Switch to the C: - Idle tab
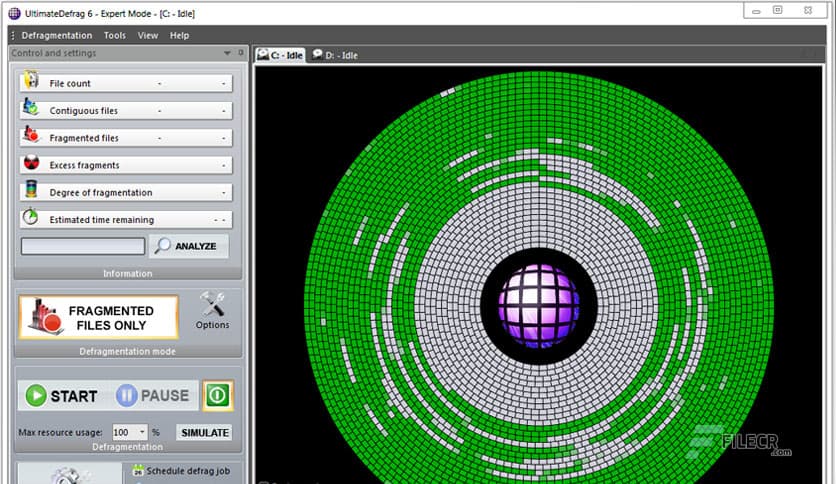The width and height of the screenshot is (836, 484). pos(280,55)
